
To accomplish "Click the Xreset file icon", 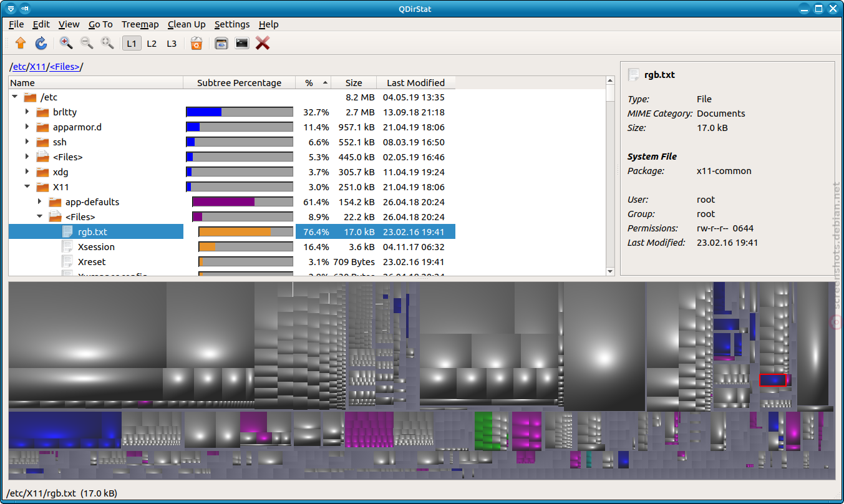I will coord(67,262).
